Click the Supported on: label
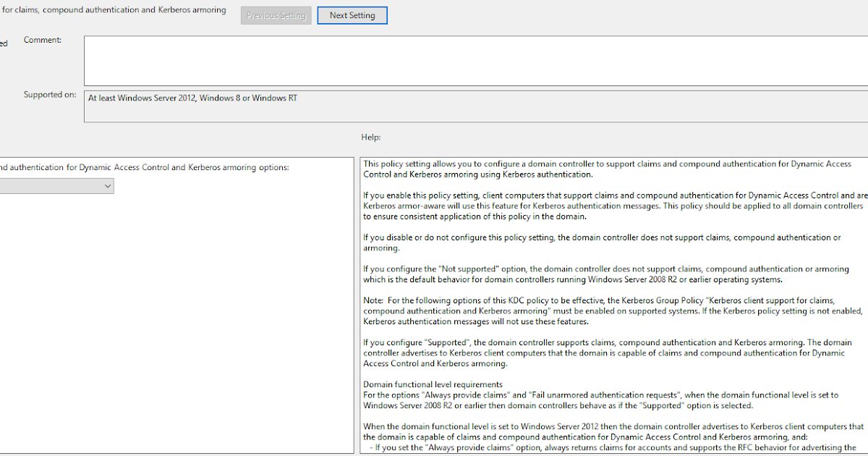The width and height of the screenshot is (868, 456). coord(50,94)
